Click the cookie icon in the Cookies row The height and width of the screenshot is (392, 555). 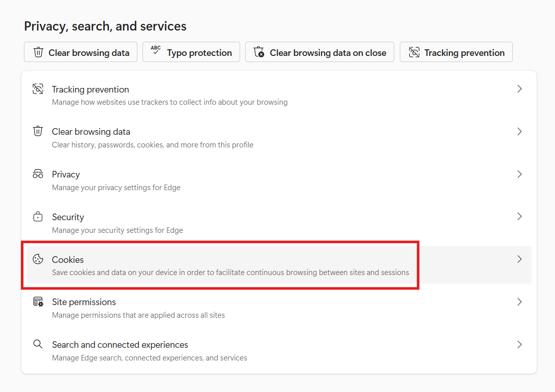pos(38,259)
